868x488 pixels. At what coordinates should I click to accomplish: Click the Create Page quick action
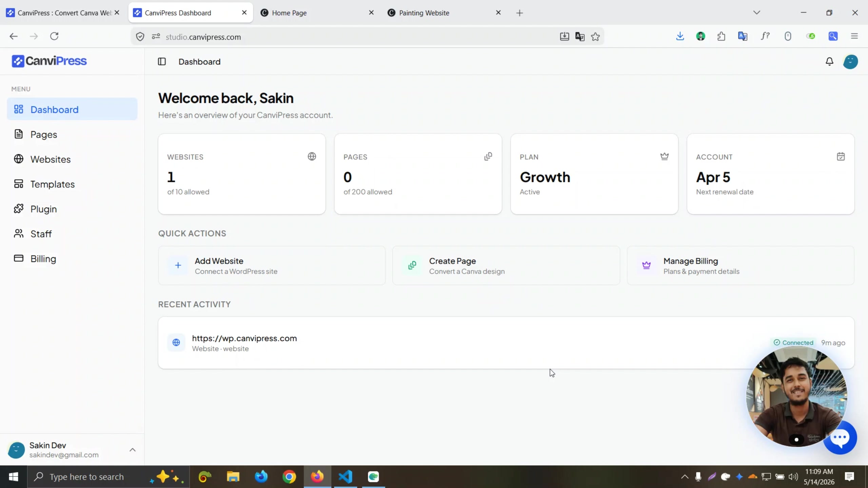tap(506, 266)
